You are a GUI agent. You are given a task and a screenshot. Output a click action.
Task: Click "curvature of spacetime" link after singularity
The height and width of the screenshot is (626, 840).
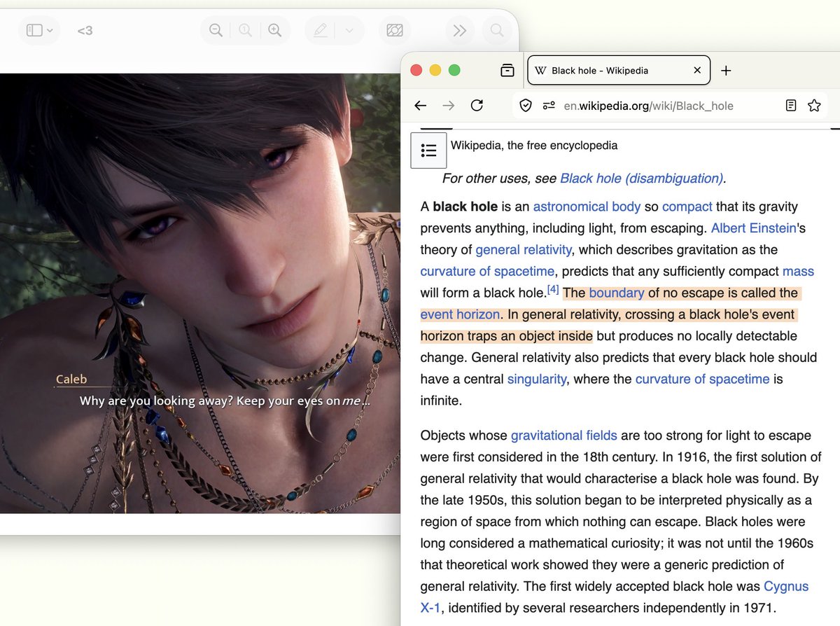click(x=702, y=379)
